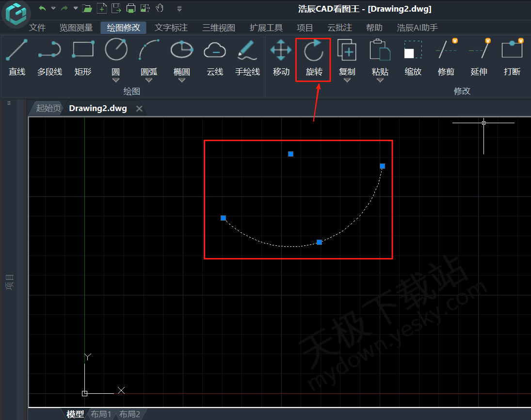Viewport: 531px width, 420px height.
Task: Open the 文件 menu
Action: pyautogui.click(x=37, y=28)
